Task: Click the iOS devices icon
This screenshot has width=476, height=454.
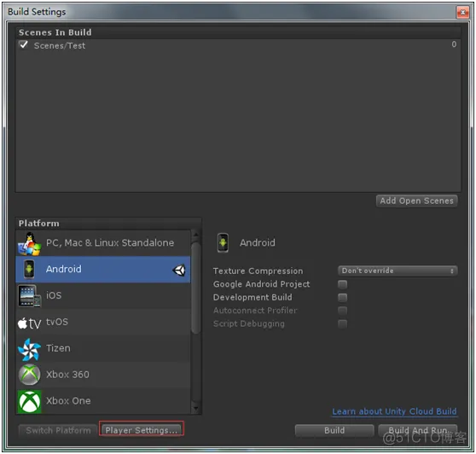Action: [30, 296]
